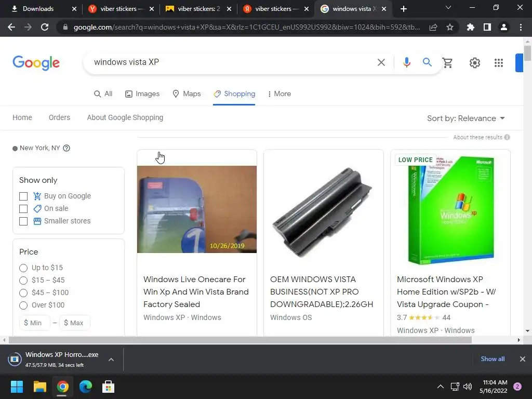Open Shopping Home link

[22, 117]
